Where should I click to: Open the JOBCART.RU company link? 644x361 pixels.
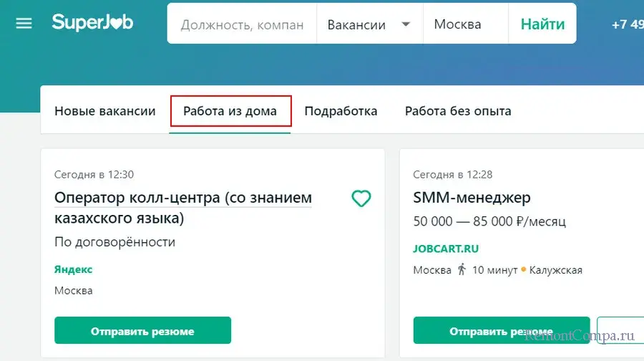[446, 249]
